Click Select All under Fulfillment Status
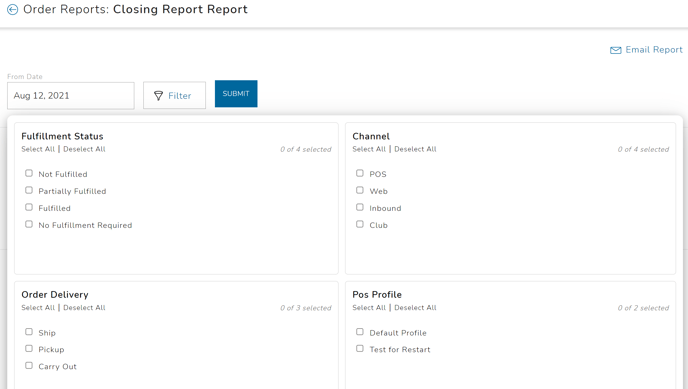 (x=38, y=149)
